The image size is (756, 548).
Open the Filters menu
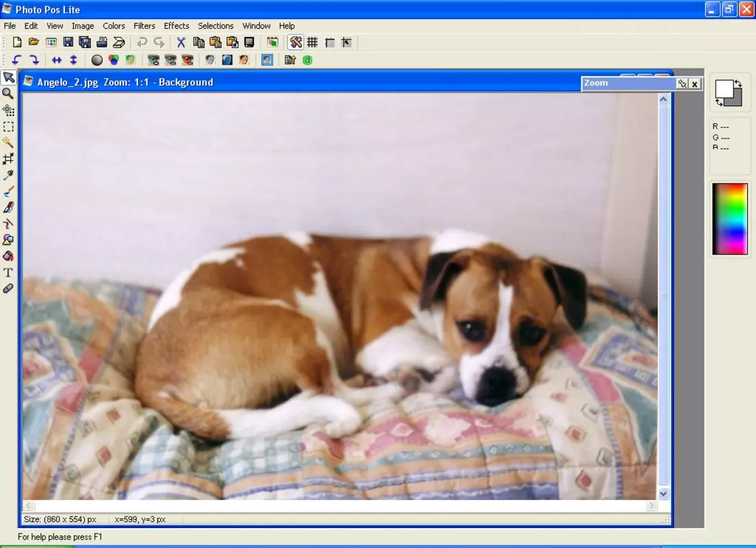[144, 25]
